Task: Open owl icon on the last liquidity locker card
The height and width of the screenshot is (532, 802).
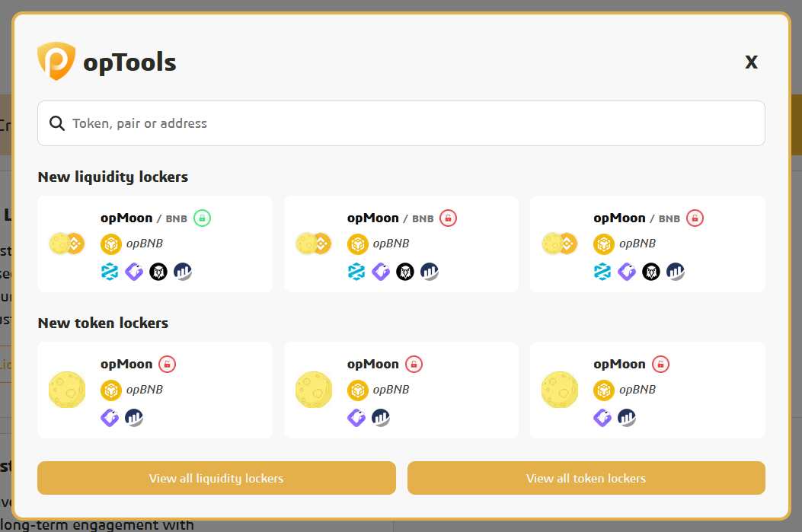Action: pyautogui.click(x=651, y=272)
